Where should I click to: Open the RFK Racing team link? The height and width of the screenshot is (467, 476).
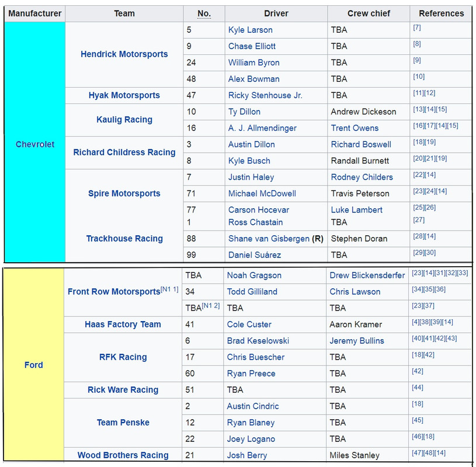tap(123, 357)
